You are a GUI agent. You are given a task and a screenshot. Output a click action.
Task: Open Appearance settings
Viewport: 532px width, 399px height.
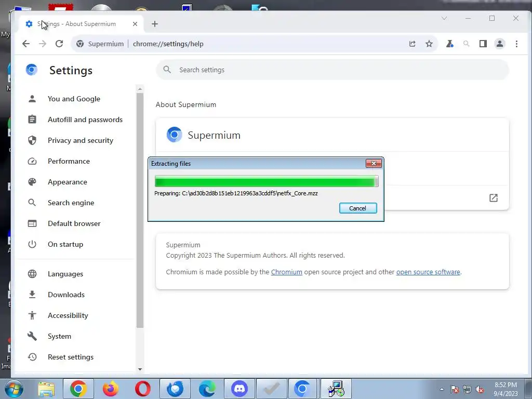coord(68,182)
